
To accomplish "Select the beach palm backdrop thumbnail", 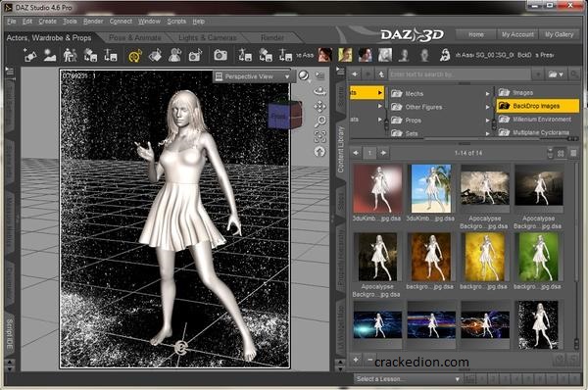I will click(x=430, y=188).
